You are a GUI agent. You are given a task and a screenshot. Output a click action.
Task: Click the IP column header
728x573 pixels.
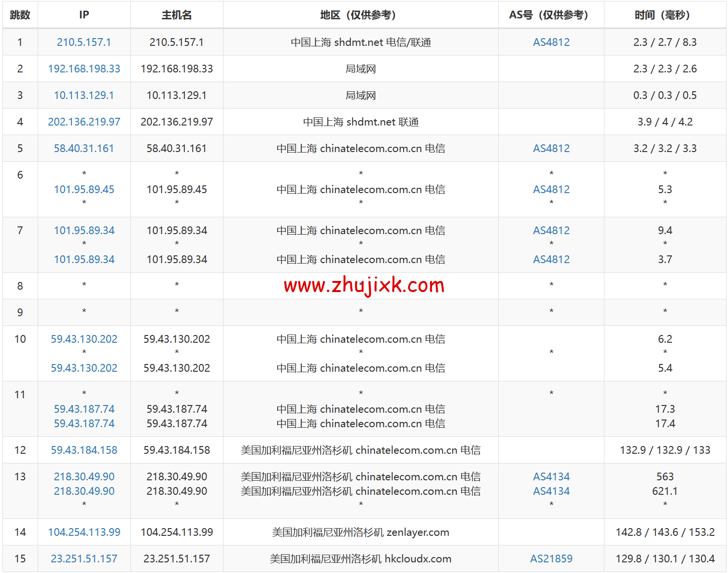pos(84,14)
